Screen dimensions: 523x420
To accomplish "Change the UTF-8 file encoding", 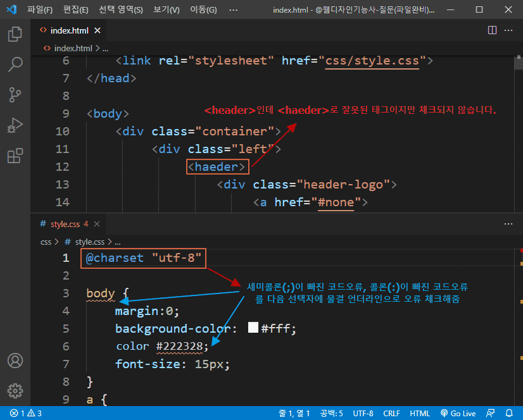I will point(363,413).
